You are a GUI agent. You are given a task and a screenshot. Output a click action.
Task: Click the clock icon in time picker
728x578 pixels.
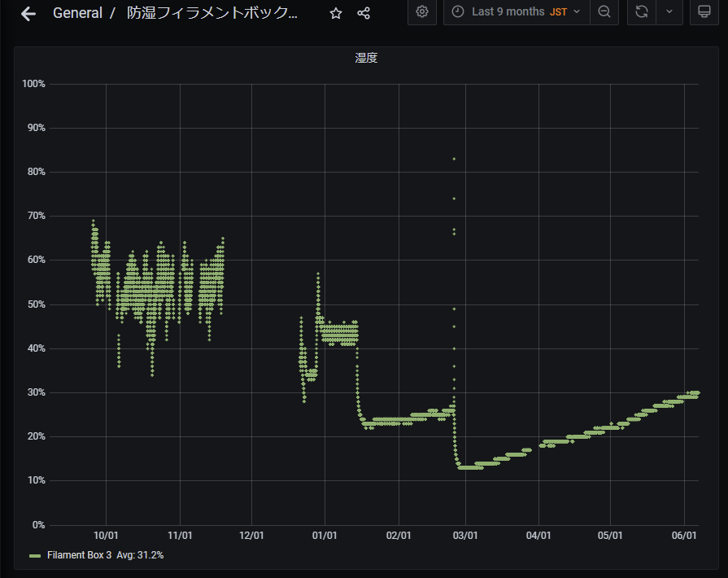[x=458, y=11]
